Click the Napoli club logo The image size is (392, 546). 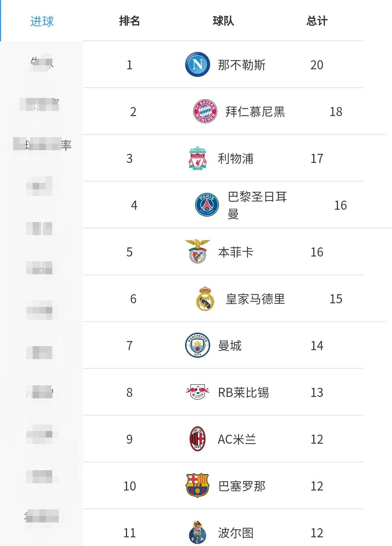tap(197, 65)
